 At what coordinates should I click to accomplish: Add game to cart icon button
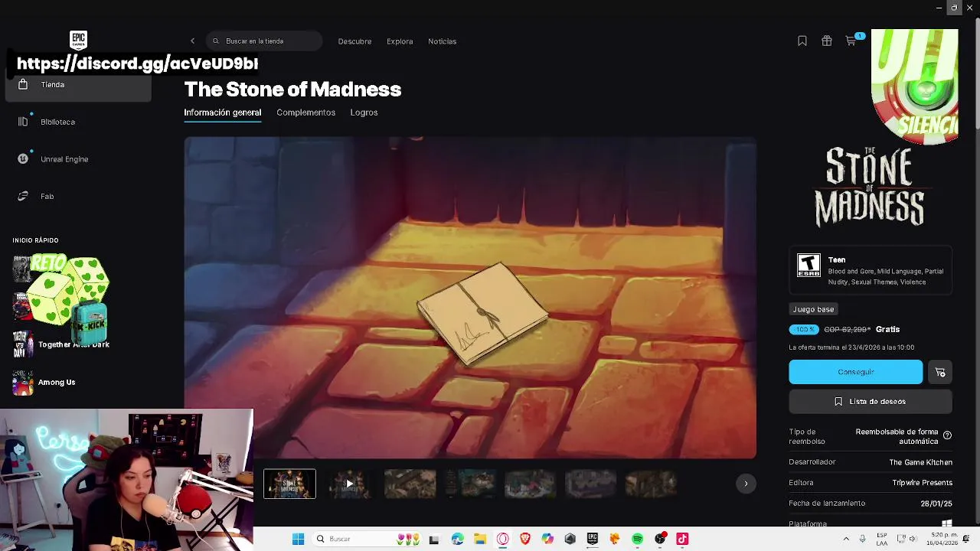point(940,372)
